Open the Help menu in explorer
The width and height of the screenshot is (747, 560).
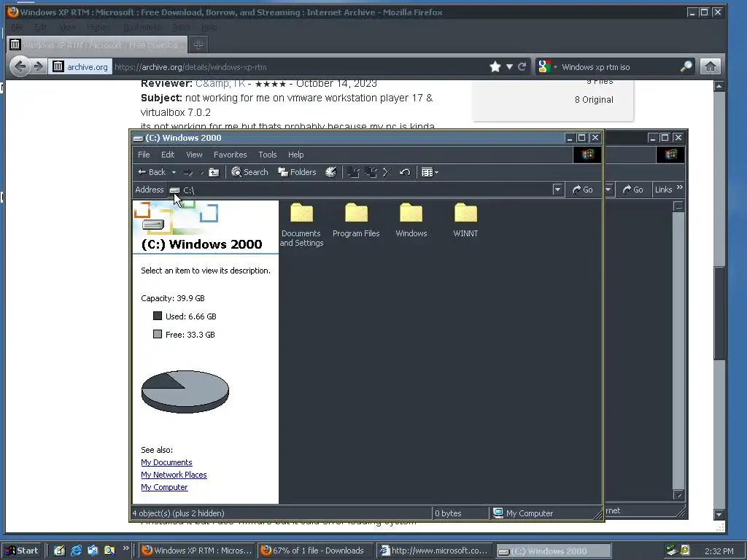click(x=296, y=155)
